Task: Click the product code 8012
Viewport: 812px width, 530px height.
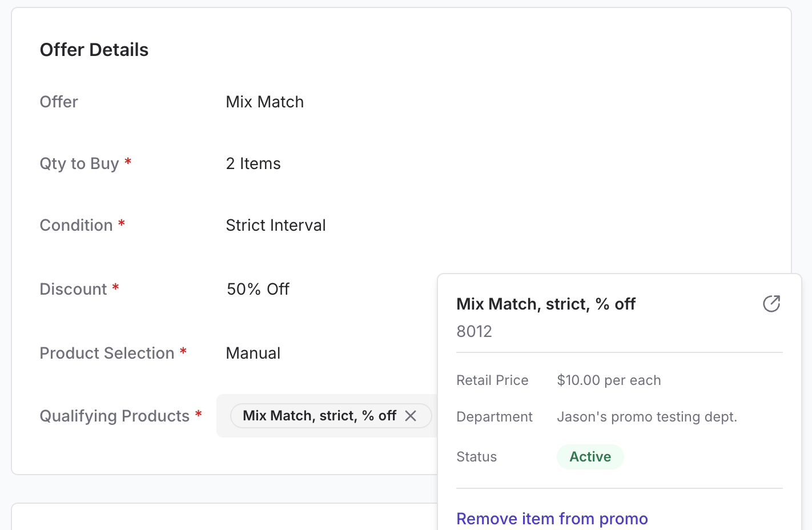Action: [x=474, y=332]
